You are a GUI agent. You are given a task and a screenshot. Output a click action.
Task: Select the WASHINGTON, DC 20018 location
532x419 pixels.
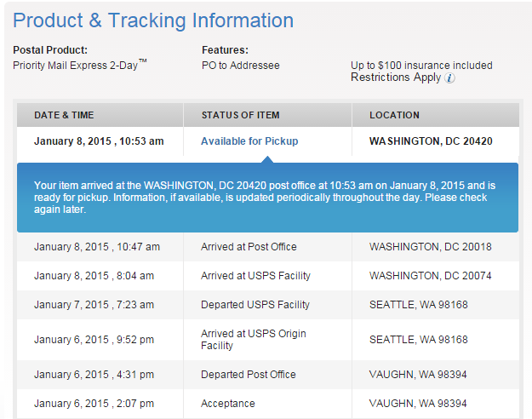430,247
